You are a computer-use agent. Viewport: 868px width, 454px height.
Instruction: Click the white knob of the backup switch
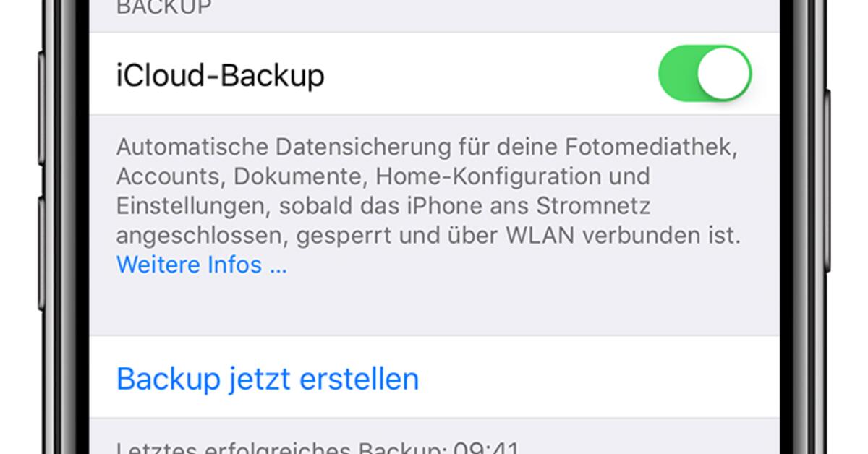tap(724, 74)
